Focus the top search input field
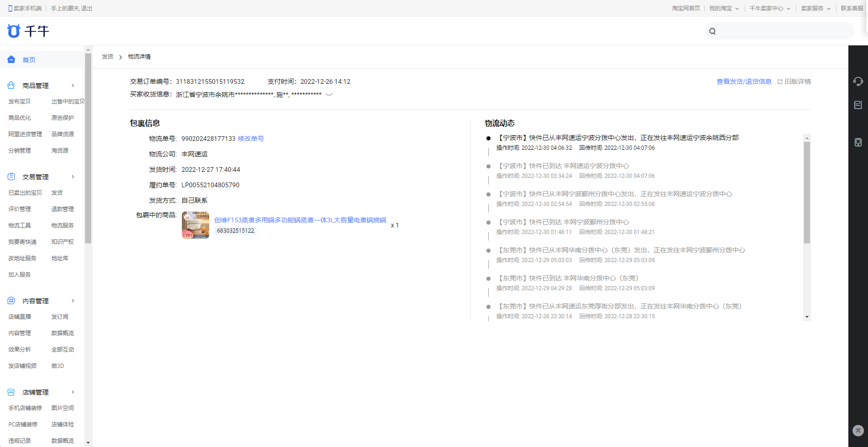The image size is (868, 447). 786,31
